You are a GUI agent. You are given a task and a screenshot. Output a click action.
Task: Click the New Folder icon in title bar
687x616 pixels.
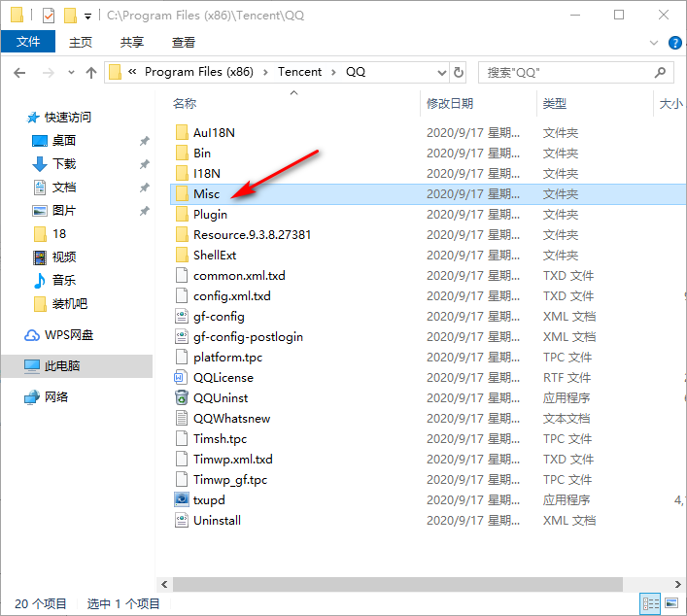[x=70, y=16]
